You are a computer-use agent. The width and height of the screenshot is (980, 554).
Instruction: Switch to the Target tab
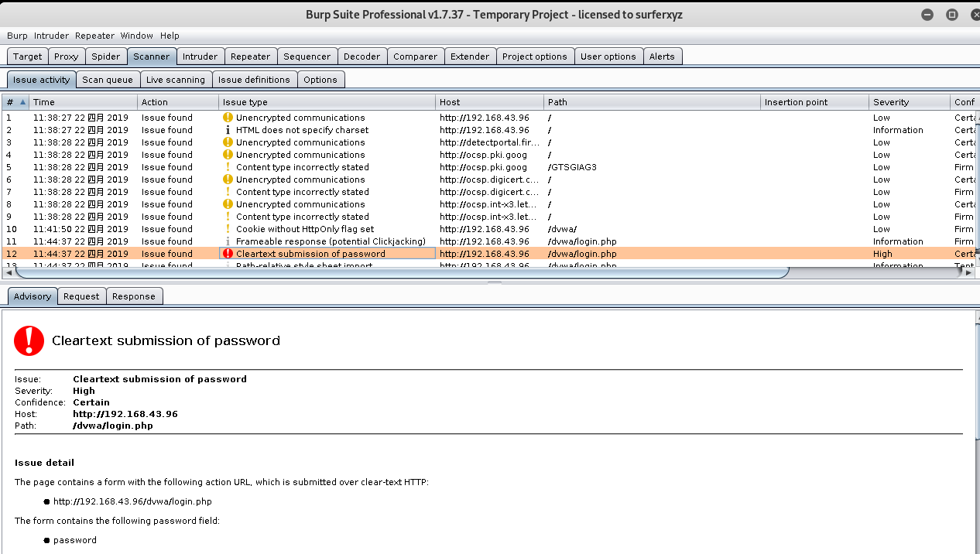click(x=27, y=56)
